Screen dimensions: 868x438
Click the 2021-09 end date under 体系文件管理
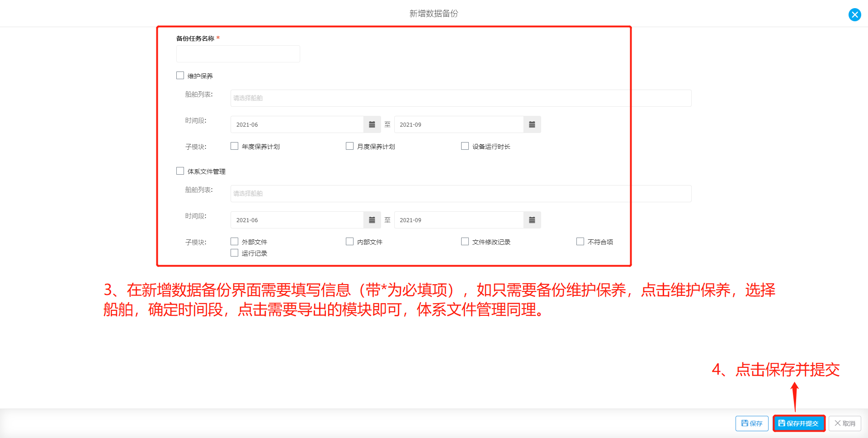pos(459,220)
